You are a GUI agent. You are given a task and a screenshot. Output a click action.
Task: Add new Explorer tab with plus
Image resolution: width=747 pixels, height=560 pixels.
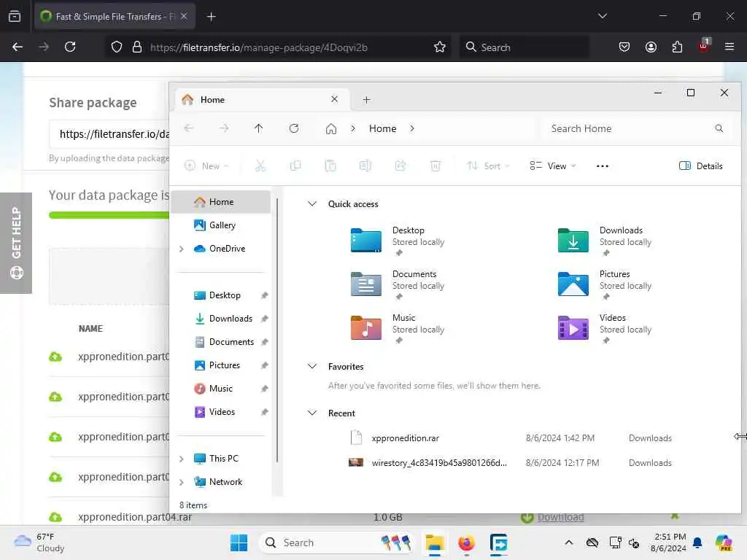point(366,99)
